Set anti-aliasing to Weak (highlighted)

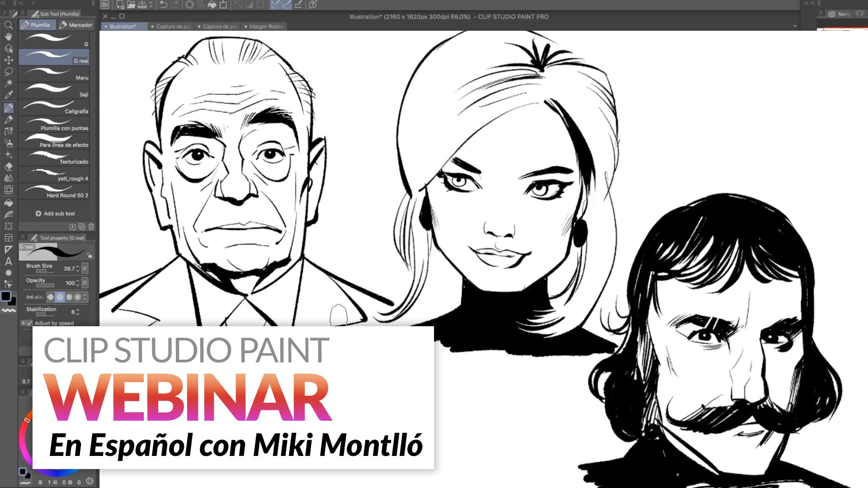pyautogui.click(x=60, y=297)
